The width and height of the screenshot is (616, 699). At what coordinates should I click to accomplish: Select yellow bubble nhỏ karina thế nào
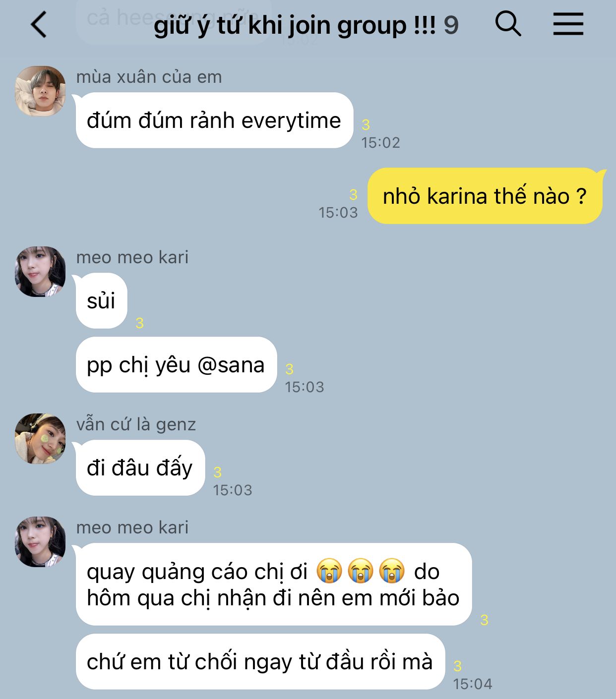pyautogui.click(x=485, y=196)
